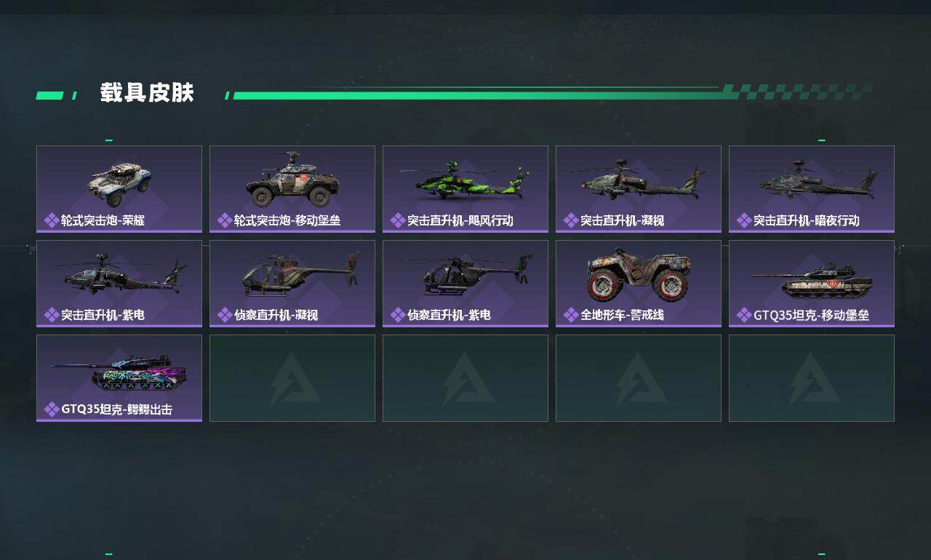Click the rarity icon next to 突击直升机-暗夜行动

744,220
